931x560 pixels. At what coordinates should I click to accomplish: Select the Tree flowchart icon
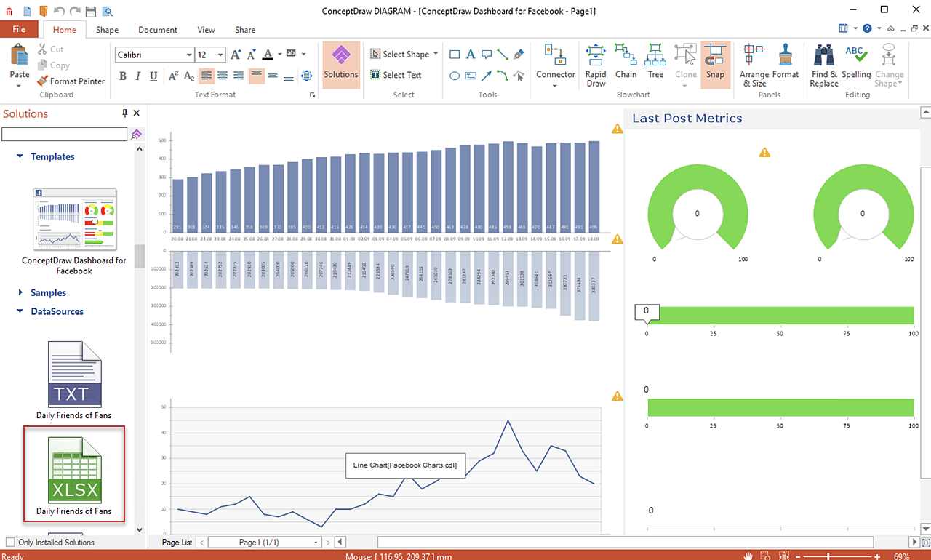655,62
